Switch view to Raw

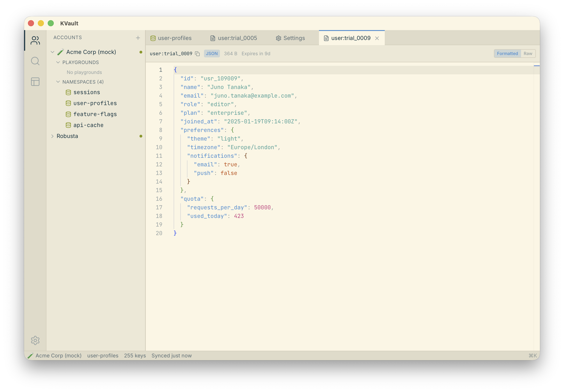click(x=528, y=54)
